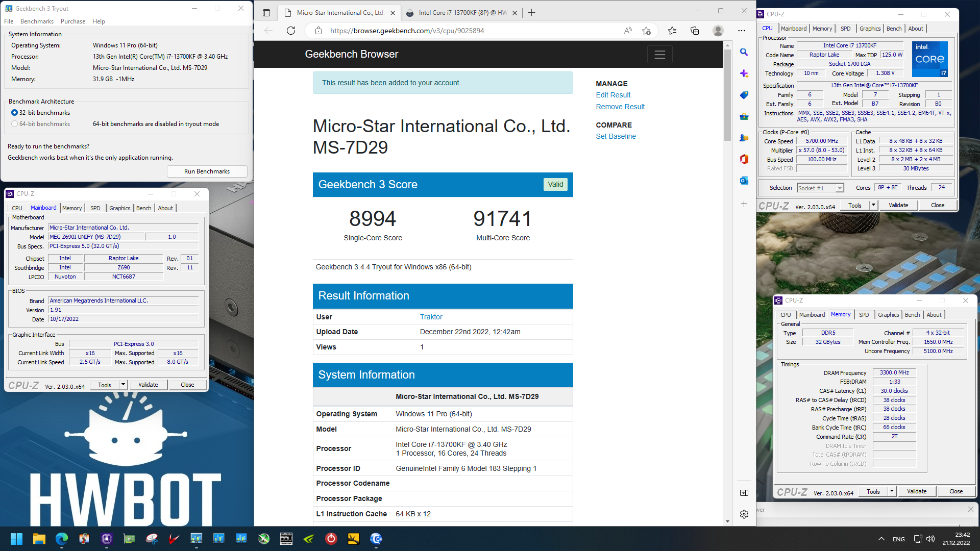Click the Set Baseline link

coord(616,136)
